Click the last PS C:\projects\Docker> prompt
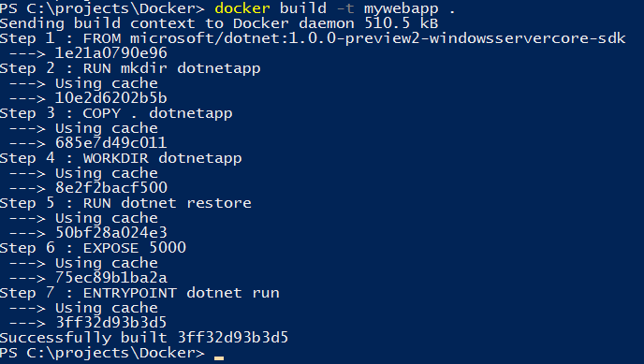The width and height of the screenshot is (644, 364). [x=102, y=353]
